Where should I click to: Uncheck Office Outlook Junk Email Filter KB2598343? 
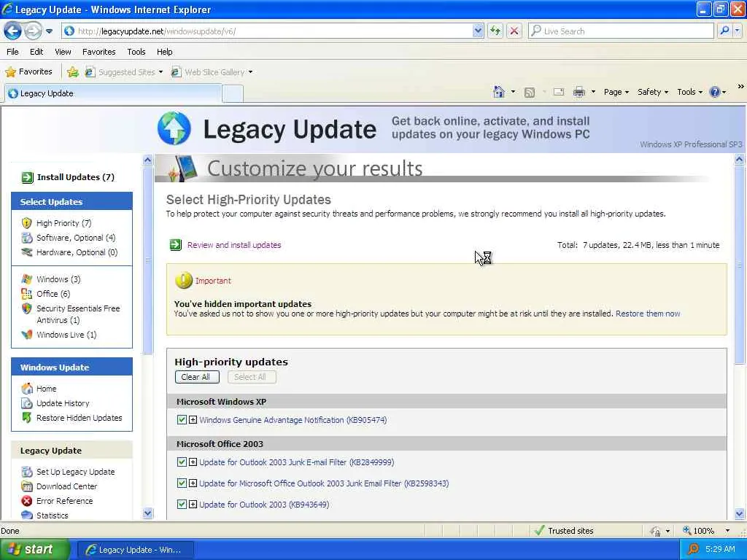click(x=182, y=483)
